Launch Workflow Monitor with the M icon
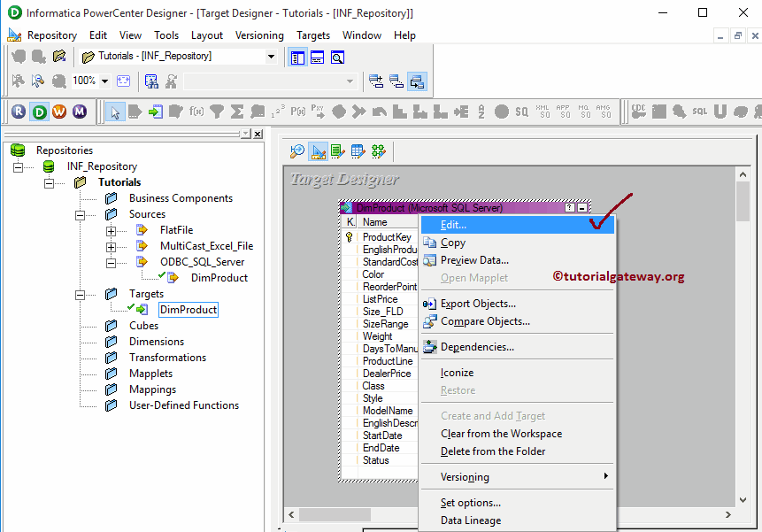Image resolution: width=762 pixels, height=532 pixels. 81,112
